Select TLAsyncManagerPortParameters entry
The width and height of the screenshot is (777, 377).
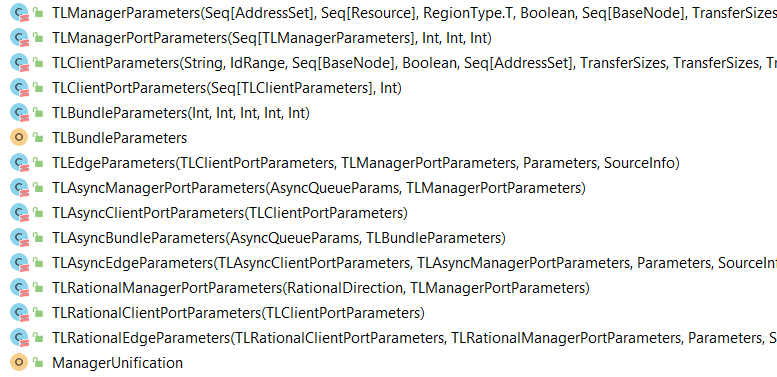[319, 188]
